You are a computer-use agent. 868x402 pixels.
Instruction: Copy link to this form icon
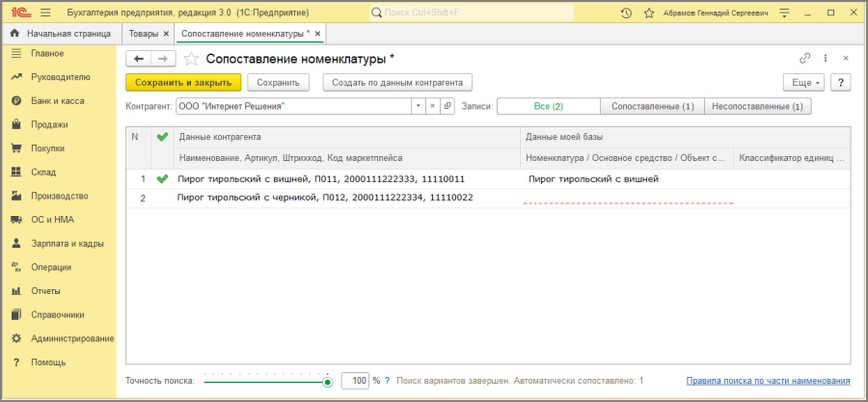(805, 58)
